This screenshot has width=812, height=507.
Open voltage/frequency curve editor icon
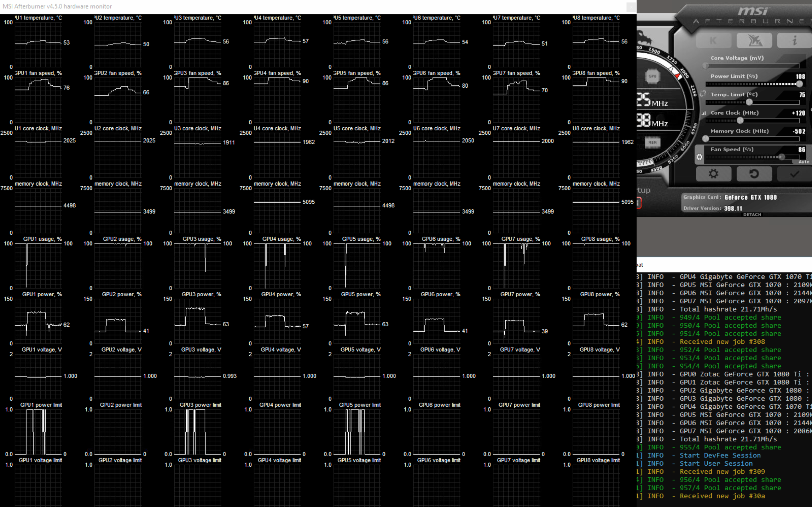tap(704, 113)
